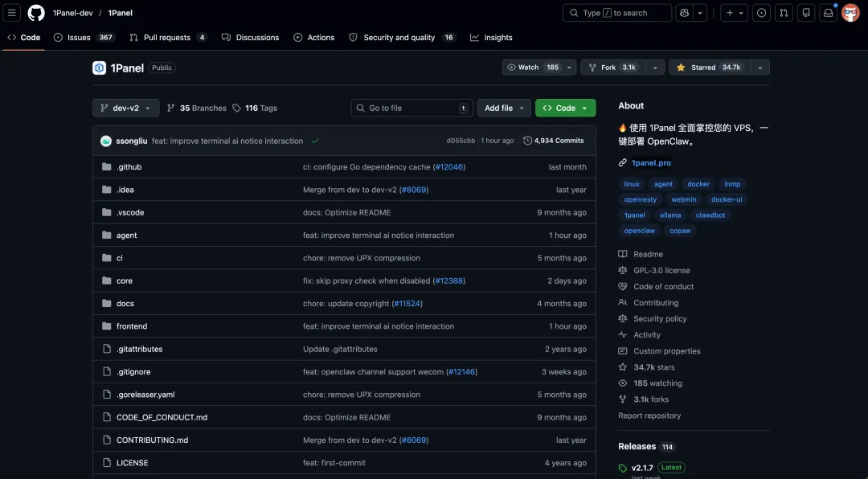
Task: Switch to the Code tab
Action: [x=24, y=38]
